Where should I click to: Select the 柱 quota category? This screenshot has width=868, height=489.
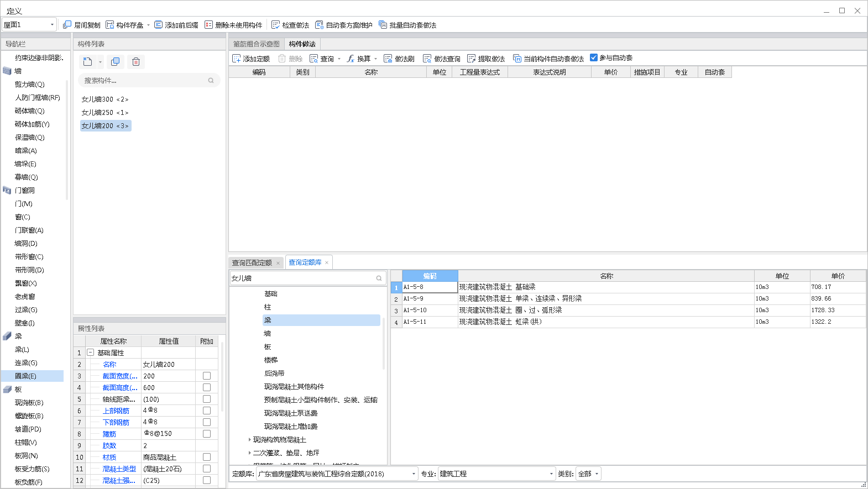[268, 307]
